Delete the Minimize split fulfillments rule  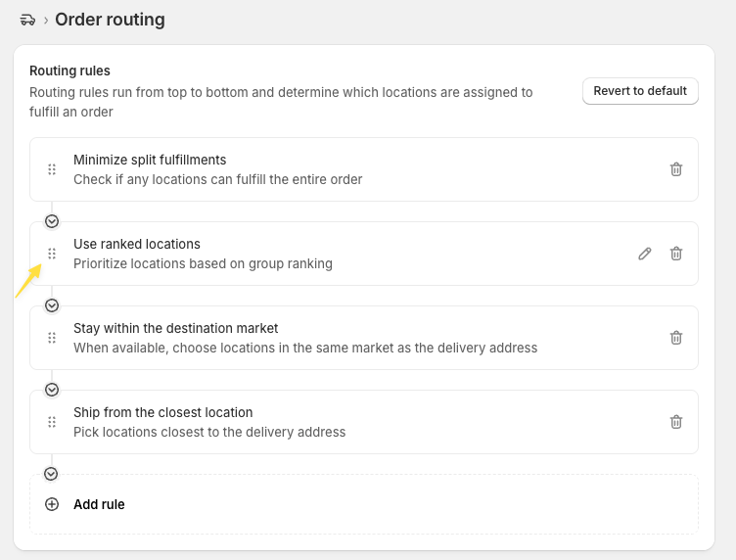coord(676,169)
